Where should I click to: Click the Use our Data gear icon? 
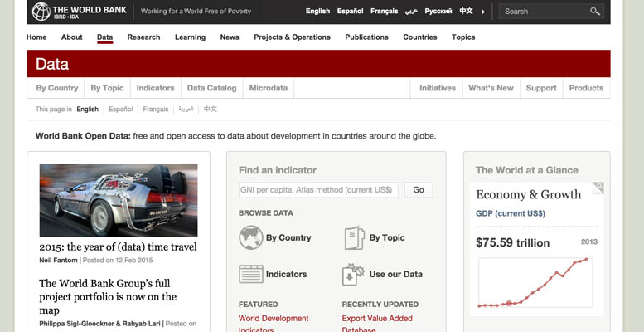354,274
